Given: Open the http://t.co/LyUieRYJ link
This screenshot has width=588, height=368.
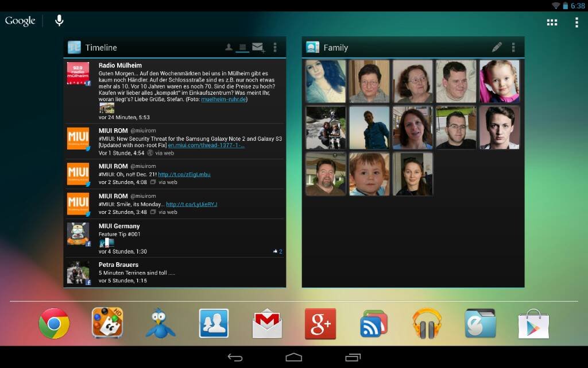Looking at the screenshot, I should point(192,204).
